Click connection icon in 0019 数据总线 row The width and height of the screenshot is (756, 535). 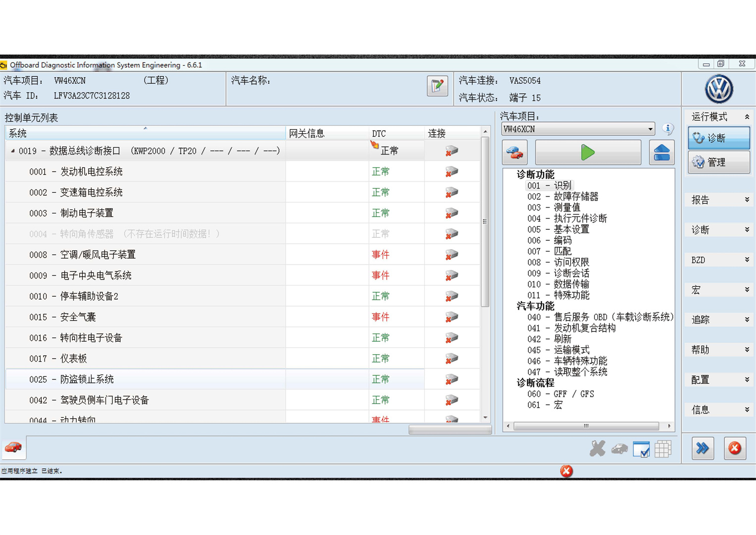pos(452,151)
